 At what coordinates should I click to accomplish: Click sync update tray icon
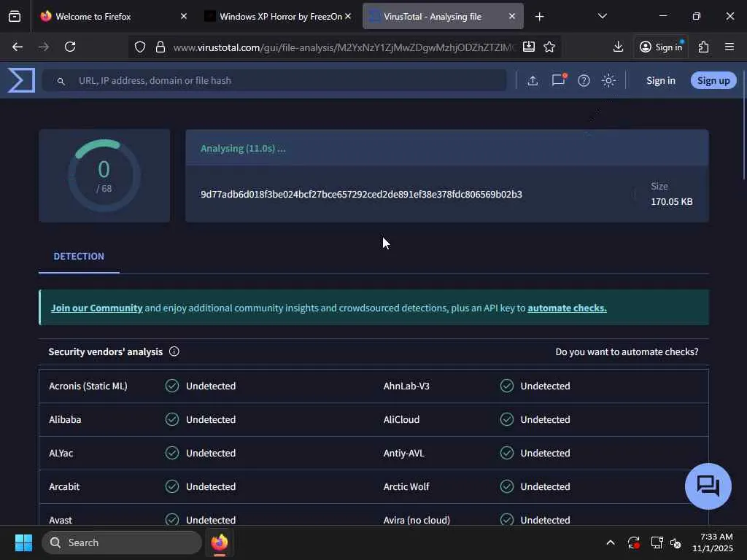click(634, 542)
